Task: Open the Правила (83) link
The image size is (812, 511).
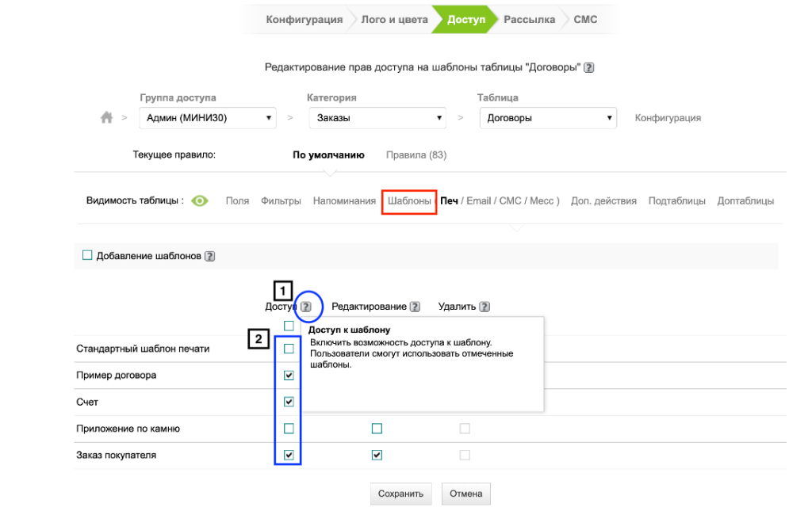Action: coord(416,155)
